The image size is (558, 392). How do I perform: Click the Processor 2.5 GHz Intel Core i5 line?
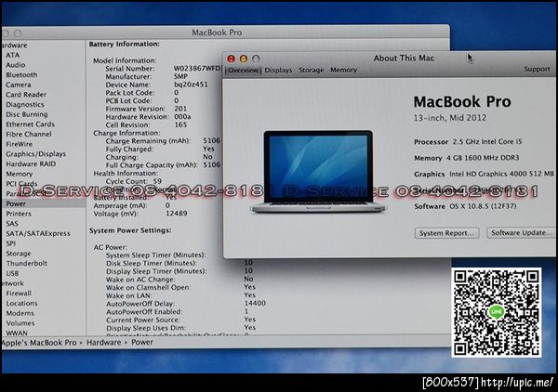click(x=468, y=141)
